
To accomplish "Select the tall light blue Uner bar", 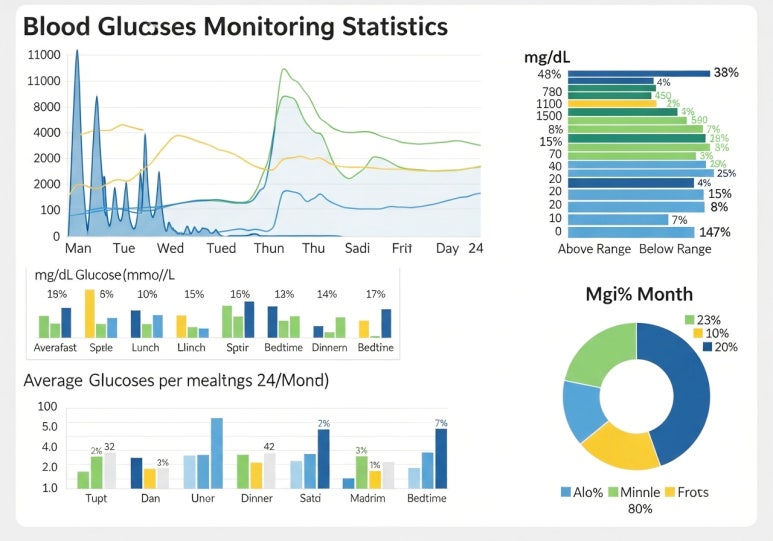I will 216,452.
